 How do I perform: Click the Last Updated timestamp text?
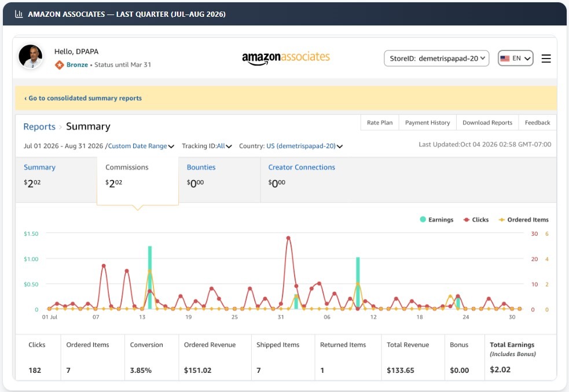(x=485, y=144)
